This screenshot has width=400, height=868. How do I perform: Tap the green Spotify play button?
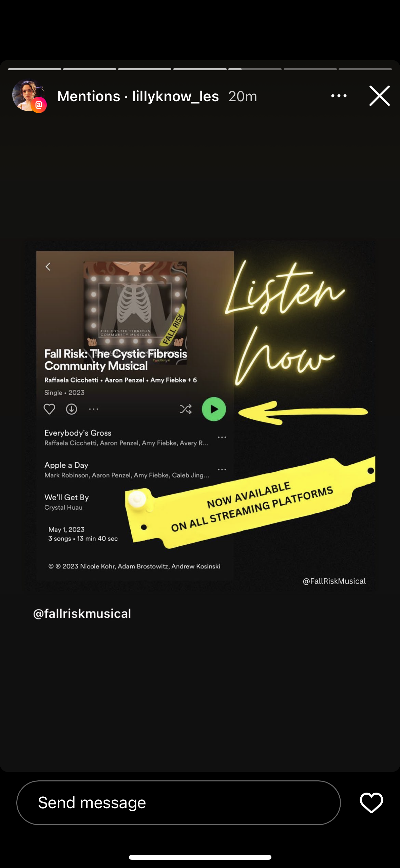coord(214,409)
